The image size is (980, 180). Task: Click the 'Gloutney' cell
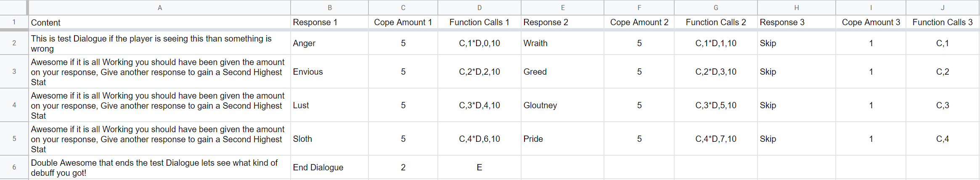click(x=562, y=105)
